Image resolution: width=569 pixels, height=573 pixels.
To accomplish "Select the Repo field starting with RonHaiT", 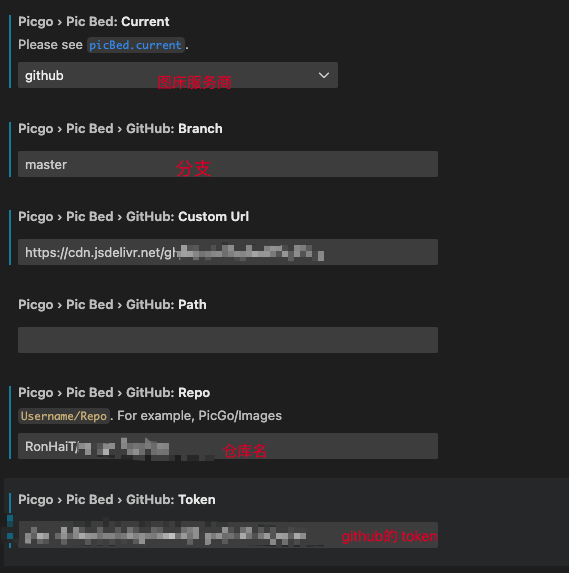I will coord(228,446).
